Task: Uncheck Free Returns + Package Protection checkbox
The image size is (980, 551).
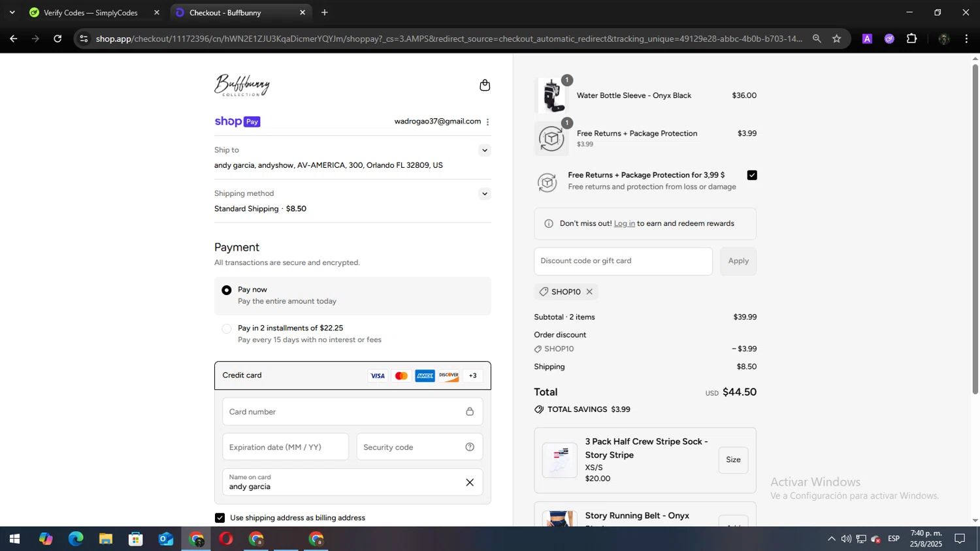Action: (x=752, y=175)
